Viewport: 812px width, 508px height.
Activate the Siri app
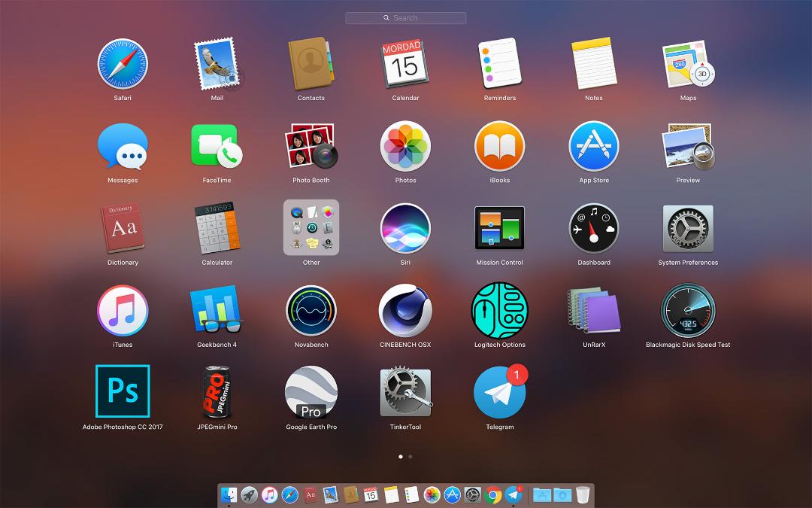pyautogui.click(x=405, y=228)
